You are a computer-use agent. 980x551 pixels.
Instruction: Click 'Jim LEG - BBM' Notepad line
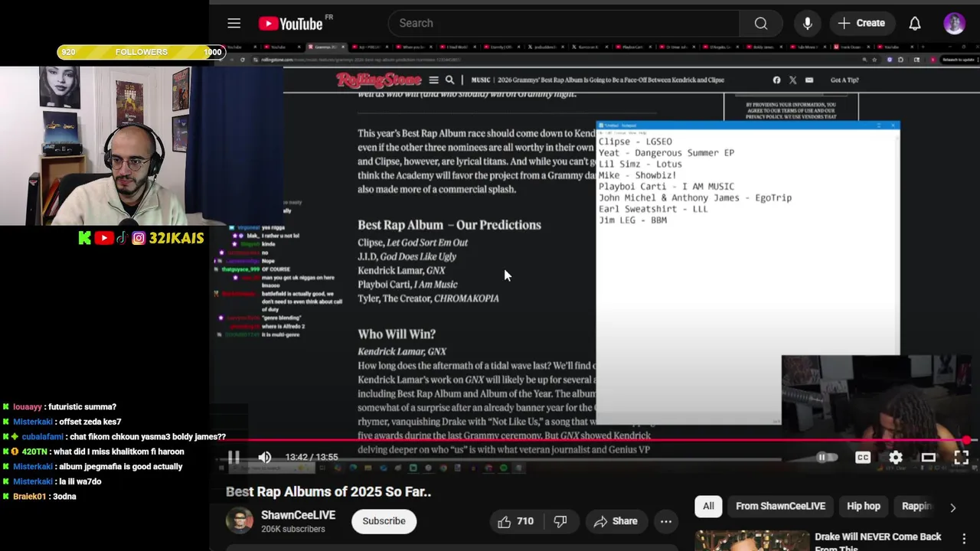(632, 220)
